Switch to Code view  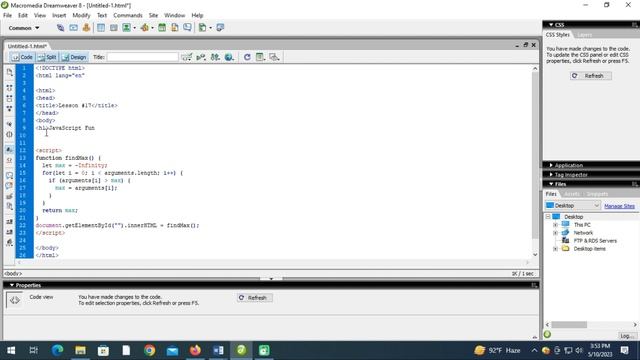pyautogui.click(x=22, y=57)
